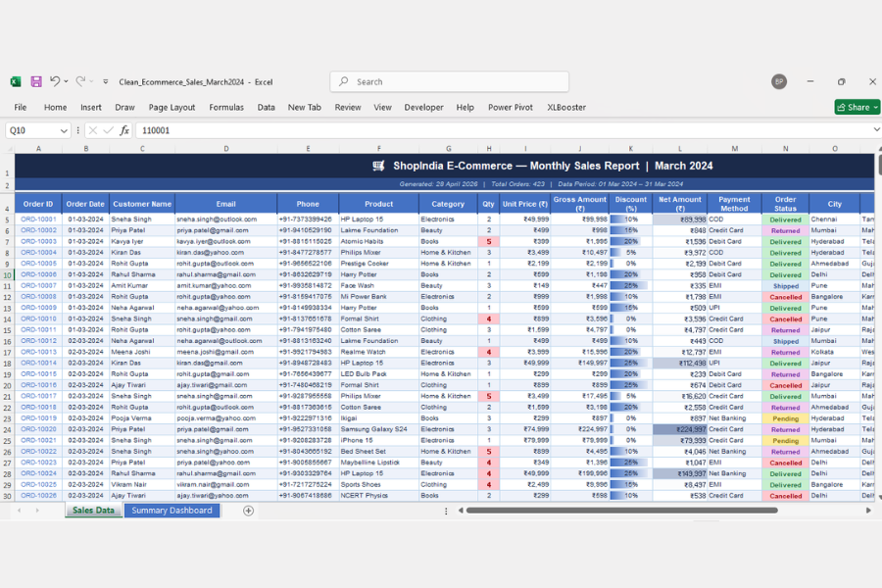Select column C header
Screen dimensions: 882x588
point(142,149)
